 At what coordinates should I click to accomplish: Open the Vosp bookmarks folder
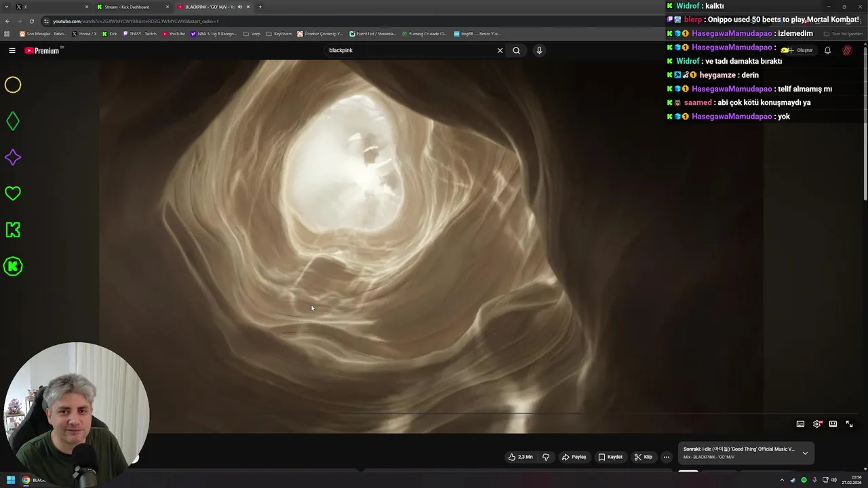(252, 33)
